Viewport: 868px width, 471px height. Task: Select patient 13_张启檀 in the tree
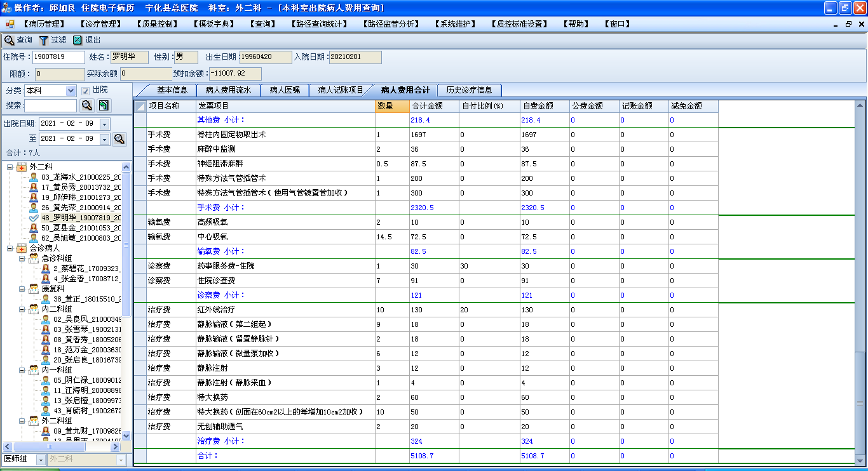pos(87,401)
